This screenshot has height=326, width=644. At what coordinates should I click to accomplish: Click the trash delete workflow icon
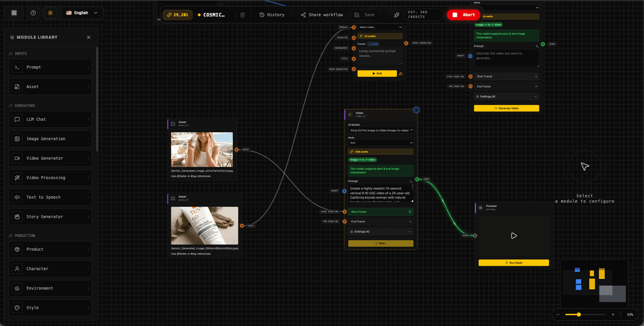pyautogui.click(x=242, y=15)
